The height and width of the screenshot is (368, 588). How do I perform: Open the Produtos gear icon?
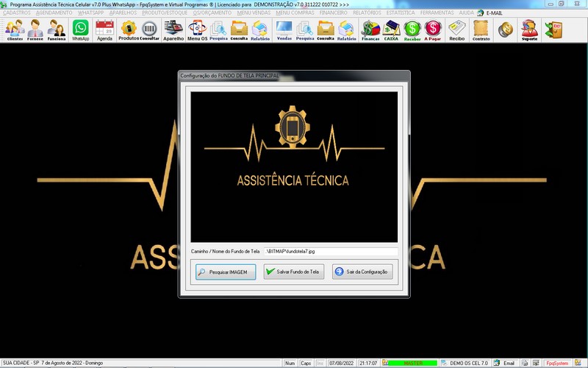click(x=129, y=30)
